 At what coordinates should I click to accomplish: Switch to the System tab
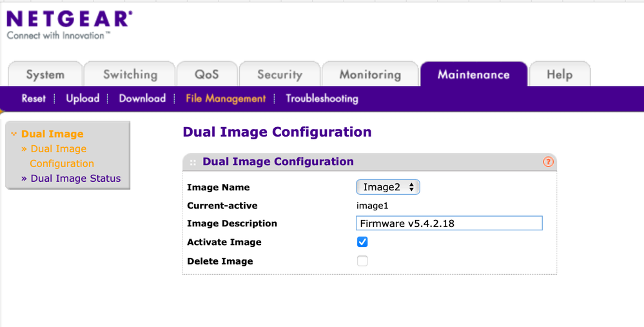[45, 75]
